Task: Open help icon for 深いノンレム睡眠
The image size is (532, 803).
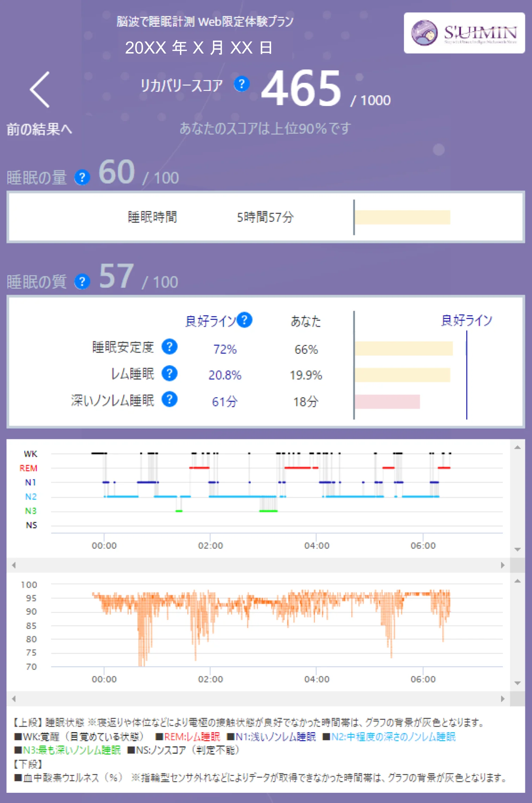Action: coord(169,400)
